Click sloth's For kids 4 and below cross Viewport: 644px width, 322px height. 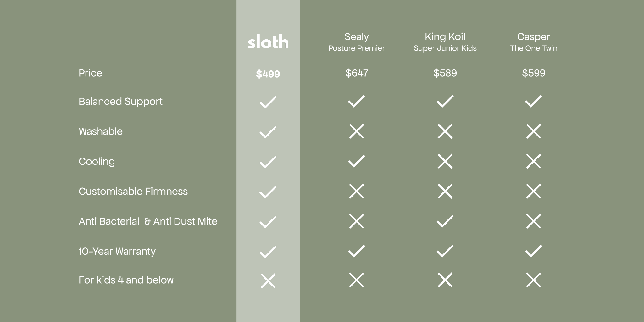[x=268, y=280]
